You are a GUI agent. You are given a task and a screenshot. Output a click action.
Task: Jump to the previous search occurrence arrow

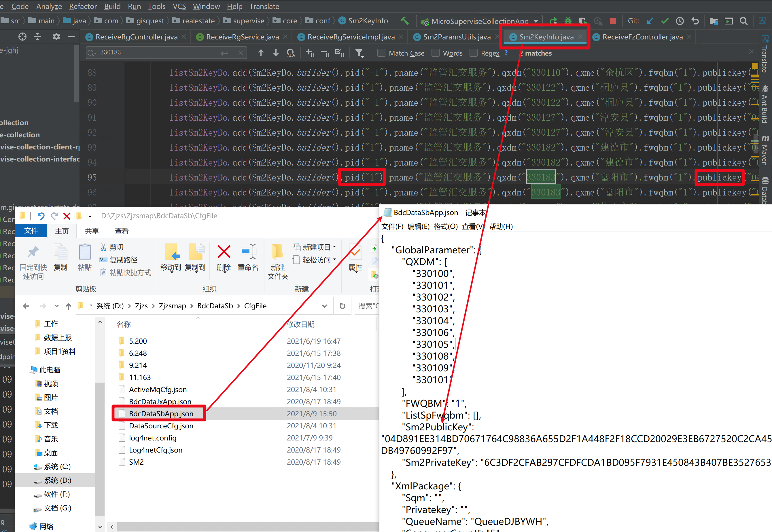point(261,53)
